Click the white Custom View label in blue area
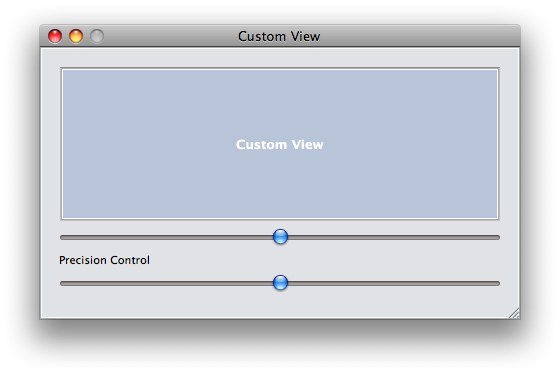560x374 pixels. tap(280, 145)
